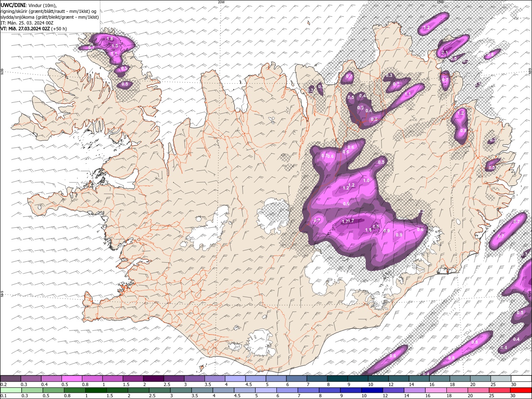532x399 pixels.
Task: Click the '0.1' label under the lower legend
Action: 4,396
